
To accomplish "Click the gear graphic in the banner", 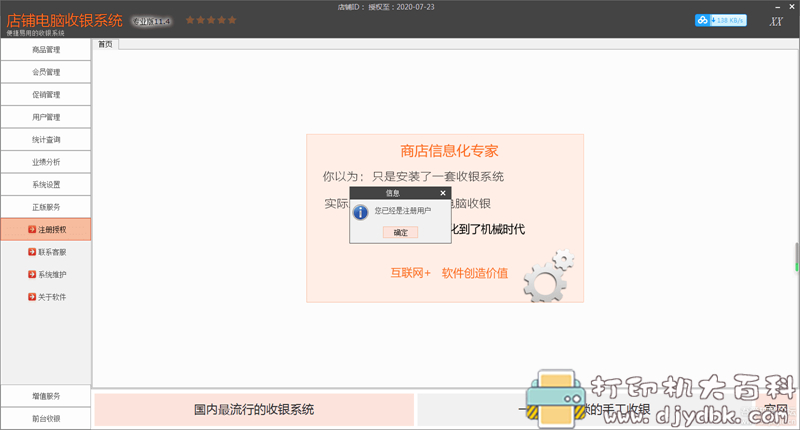I will 548,275.
